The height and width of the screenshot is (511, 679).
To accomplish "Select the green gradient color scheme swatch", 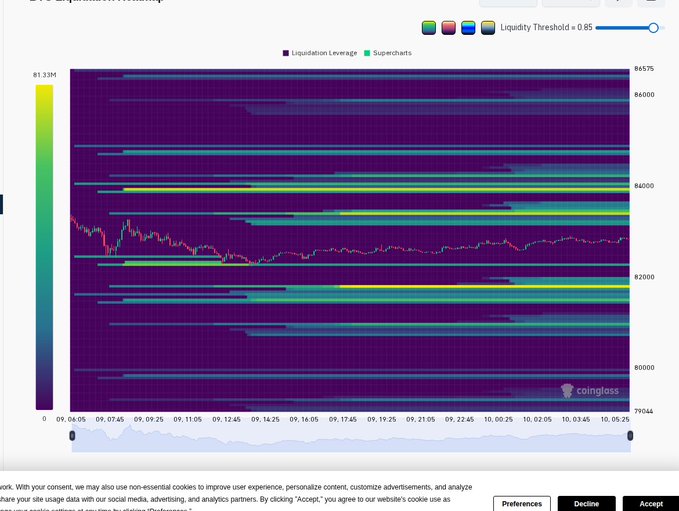I will [x=429, y=28].
